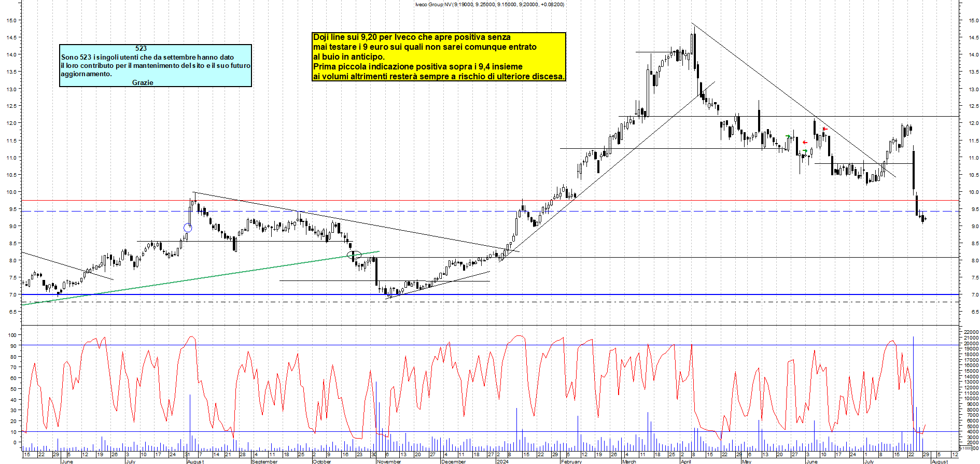Click 'ai volumi altrimenti resterà sempre a rischio' line
This screenshot has height=464, width=980.
tap(439, 77)
